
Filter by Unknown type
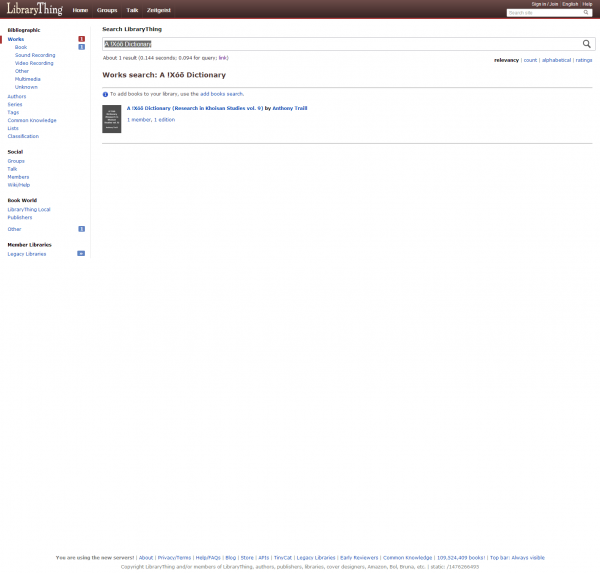[26, 87]
